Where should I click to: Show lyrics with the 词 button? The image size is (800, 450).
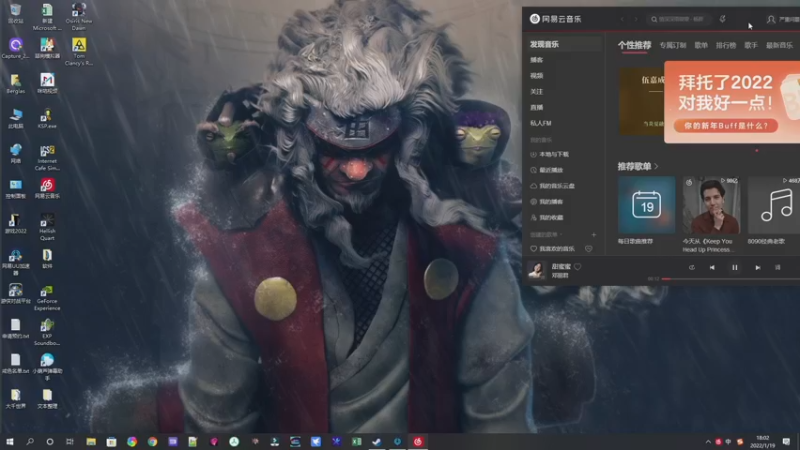[778, 267]
